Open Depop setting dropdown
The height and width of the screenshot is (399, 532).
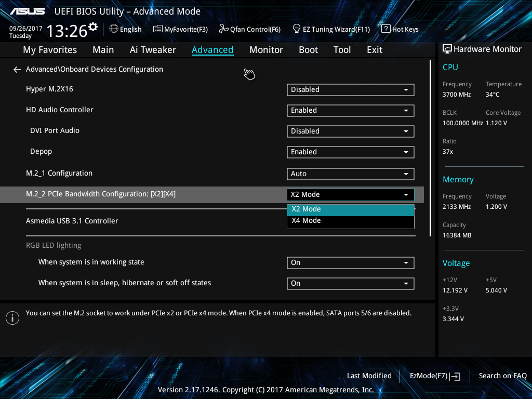tap(351, 152)
